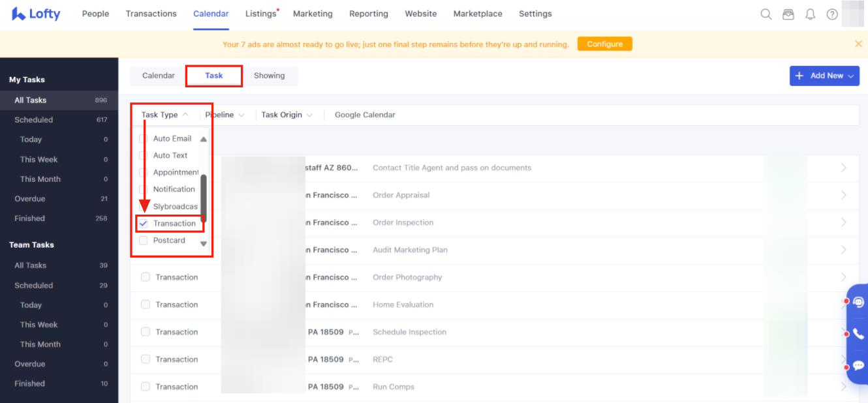
Task: Open the marketplace store icon in header
Action: [788, 14]
